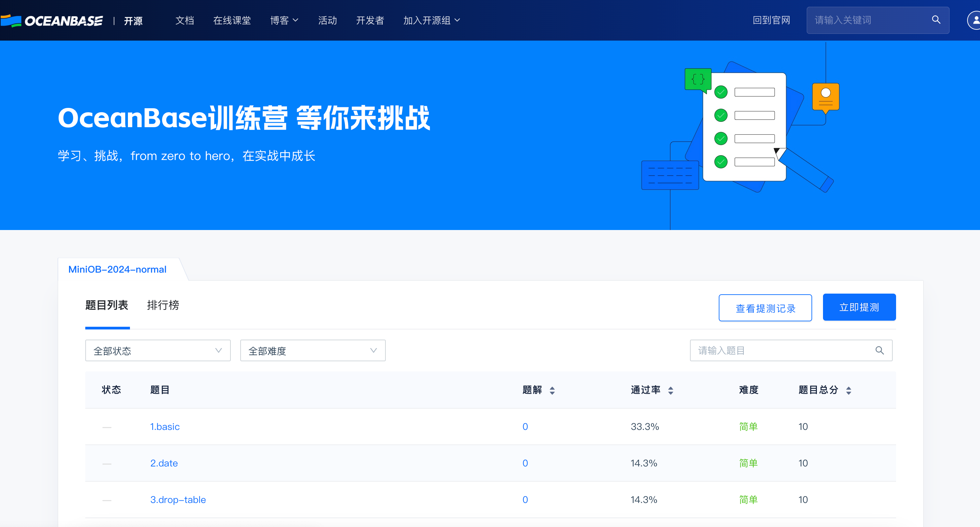Click 简单 difficulty in 2.date row
Image resolution: width=980 pixels, height=527 pixels.
[748, 463]
